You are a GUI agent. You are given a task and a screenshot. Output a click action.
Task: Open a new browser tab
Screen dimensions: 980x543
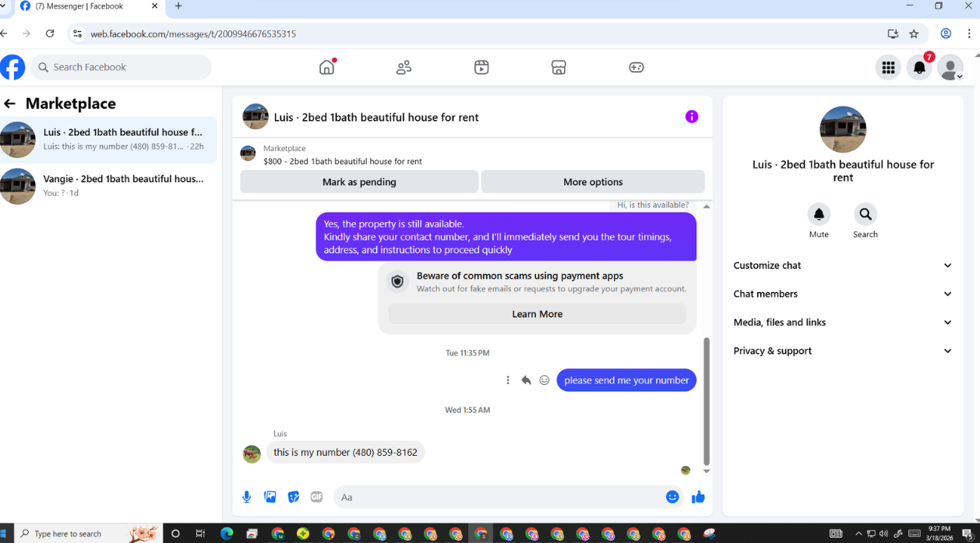(178, 6)
